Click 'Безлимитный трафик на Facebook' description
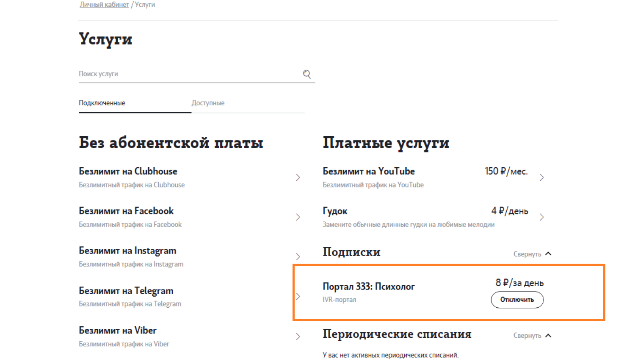The image size is (635, 364). tap(130, 225)
